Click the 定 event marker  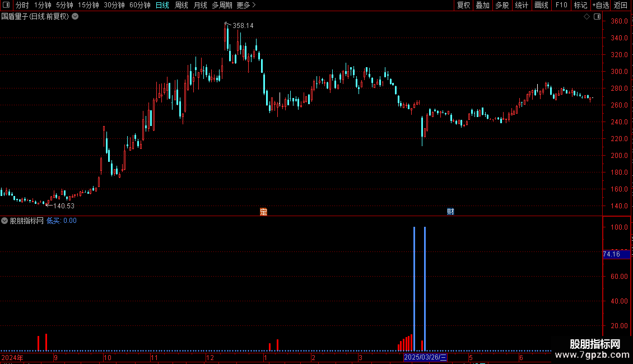pos(263,212)
